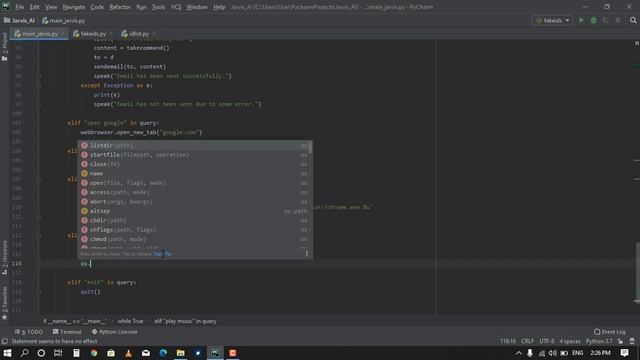Image resolution: width=640 pixels, height=360 pixels.
Task: Open the Help menu
Action: coord(219,7)
